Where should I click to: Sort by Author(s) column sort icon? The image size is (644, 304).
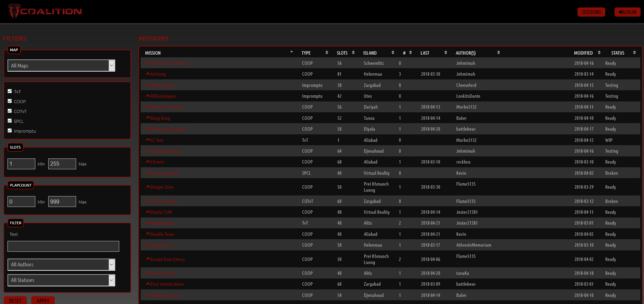[498, 53]
